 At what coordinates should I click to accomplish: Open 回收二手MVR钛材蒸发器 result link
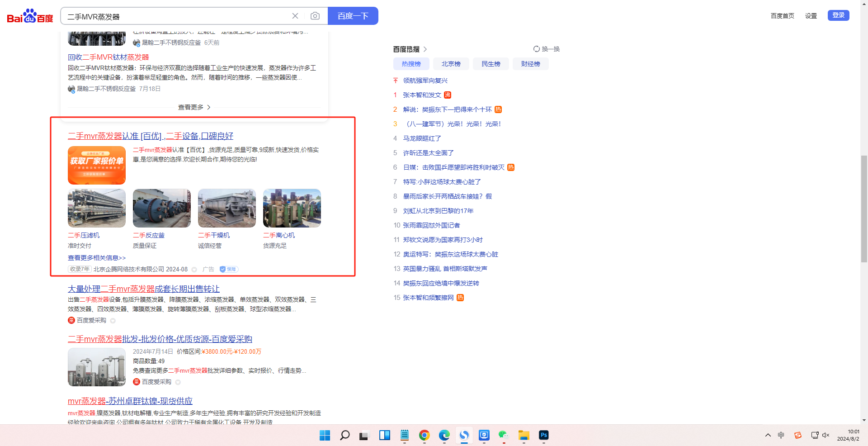108,57
